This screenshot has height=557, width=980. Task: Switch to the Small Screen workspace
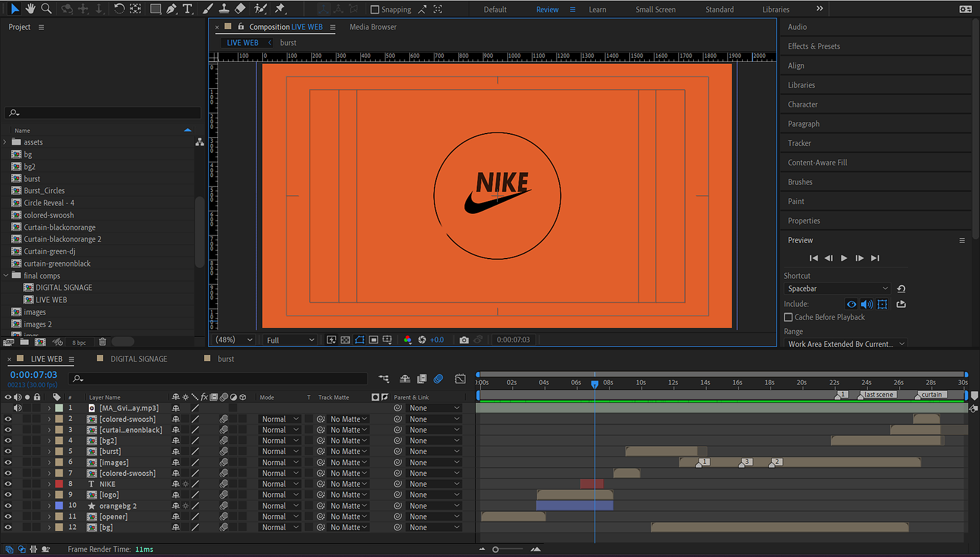coord(655,9)
